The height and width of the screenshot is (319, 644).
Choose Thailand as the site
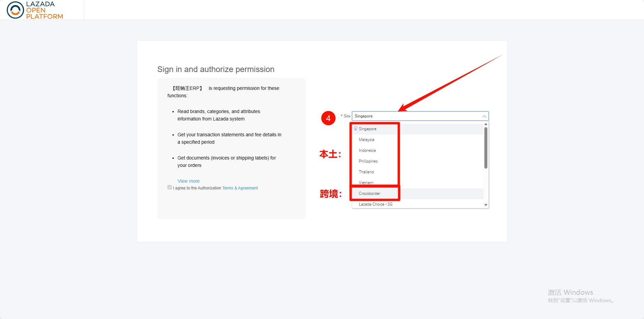point(366,172)
